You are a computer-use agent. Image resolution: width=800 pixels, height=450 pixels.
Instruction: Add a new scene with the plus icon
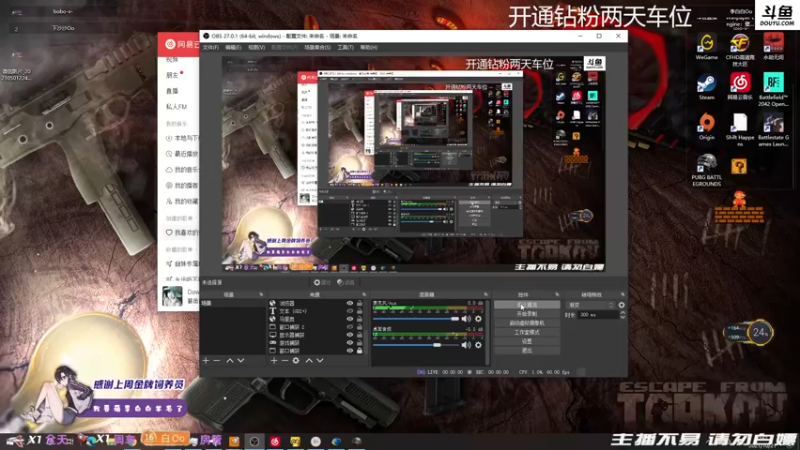pos(206,361)
